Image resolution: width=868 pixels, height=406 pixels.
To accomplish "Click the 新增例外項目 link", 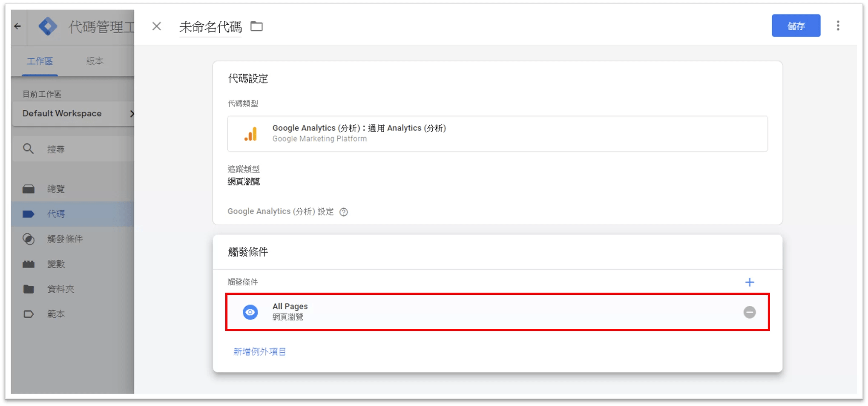I will coord(259,351).
